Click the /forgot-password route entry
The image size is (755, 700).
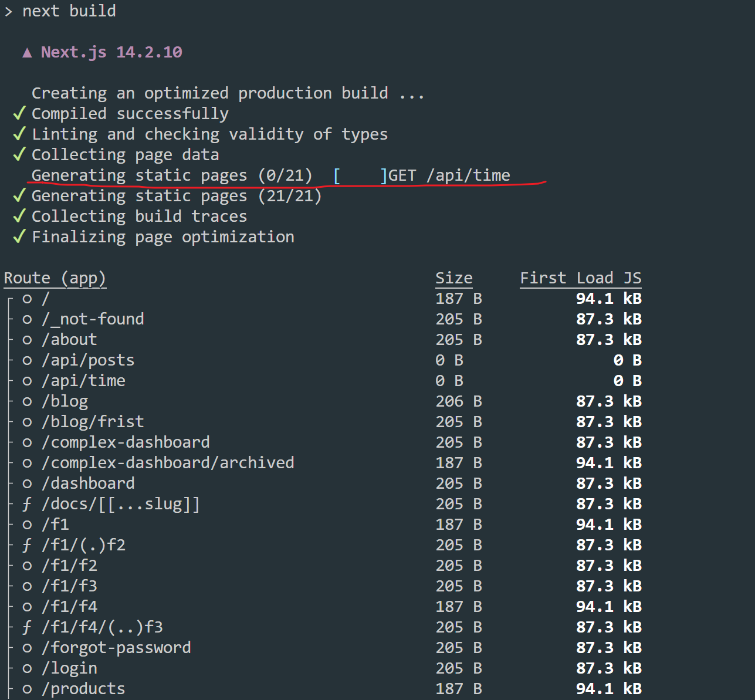[x=116, y=648]
